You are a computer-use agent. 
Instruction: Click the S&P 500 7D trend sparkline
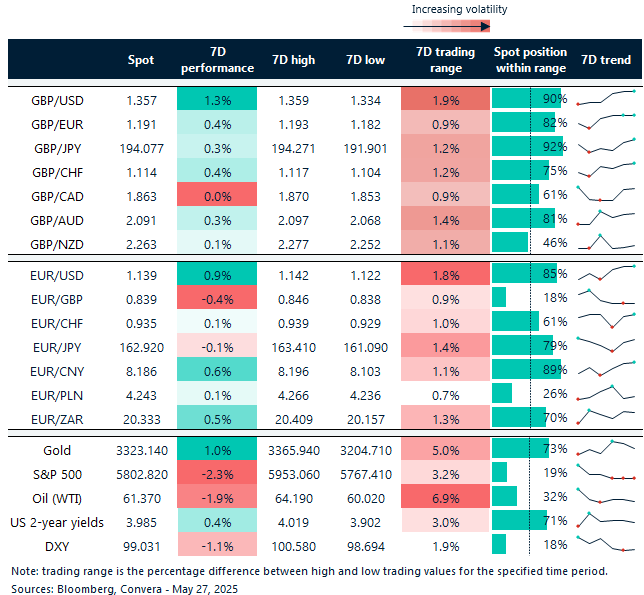point(606,472)
